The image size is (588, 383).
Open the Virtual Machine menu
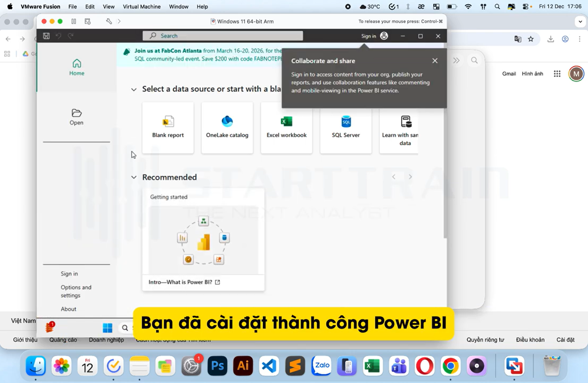tap(141, 6)
